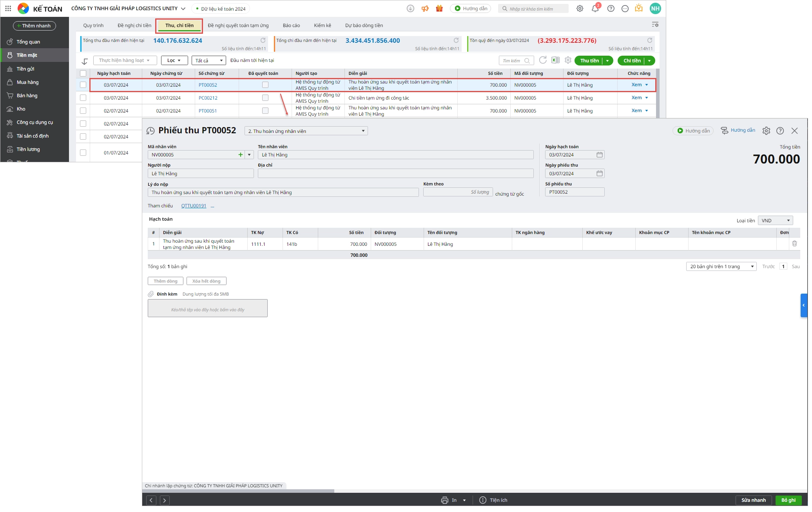Open the gift box icon
Image resolution: width=812 pixels, height=512 pixels.
click(x=439, y=8)
